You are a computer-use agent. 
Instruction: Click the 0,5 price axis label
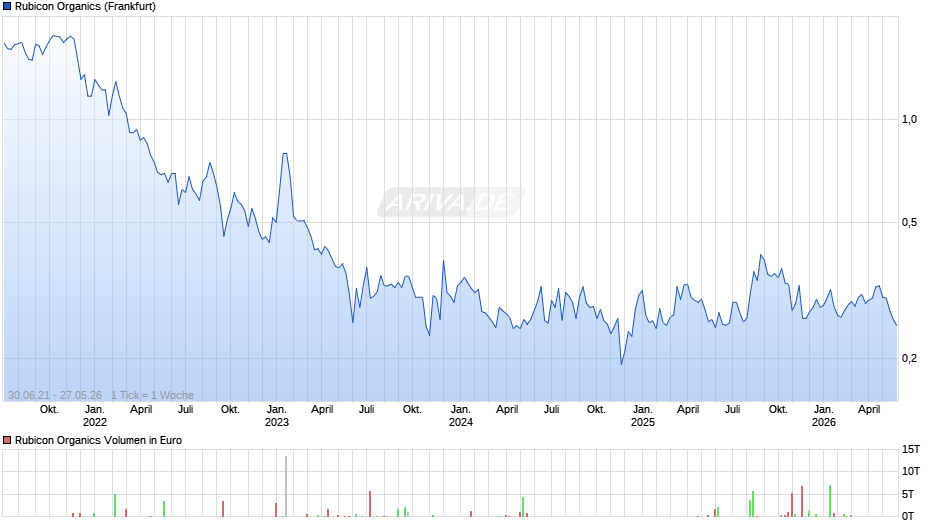click(909, 223)
